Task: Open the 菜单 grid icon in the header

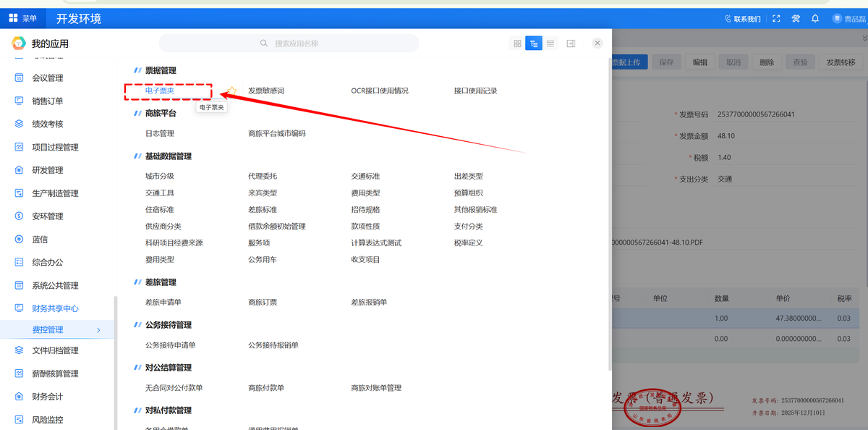Action: point(13,18)
